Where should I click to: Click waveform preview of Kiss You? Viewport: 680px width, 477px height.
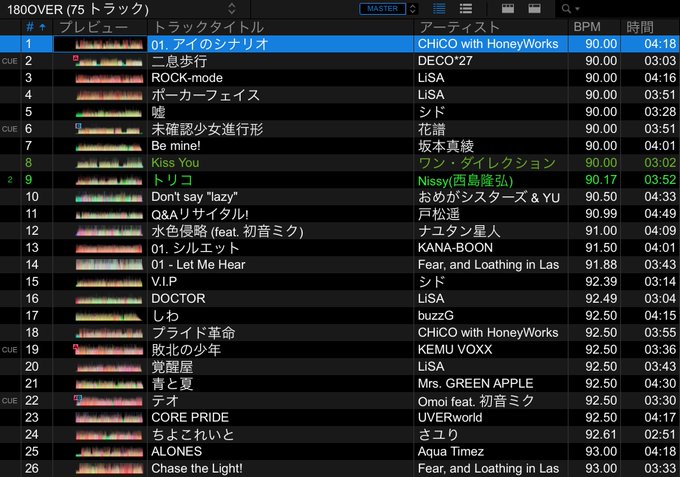109,163
